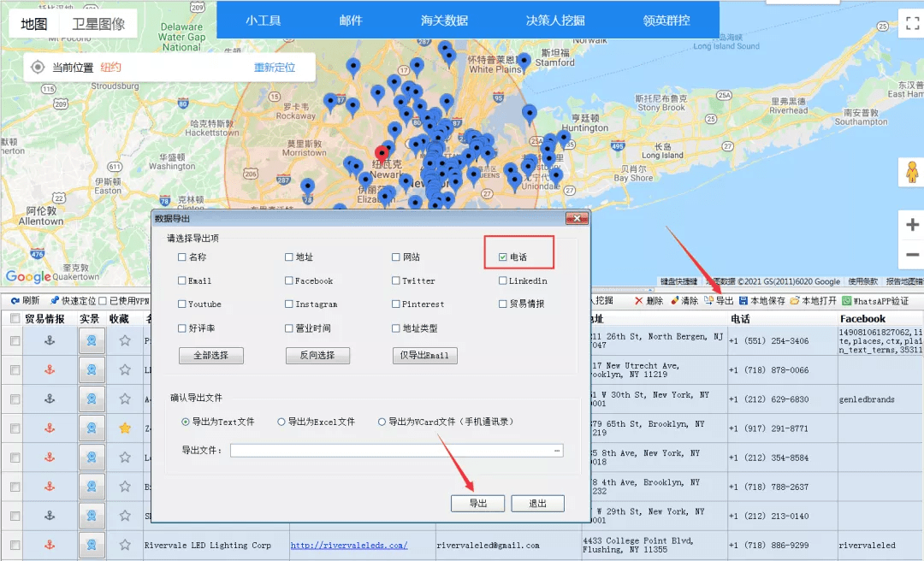This screenshot has height=561, width=924.
Task: Open the 邮件 menu tab
Action: [351, 21]
